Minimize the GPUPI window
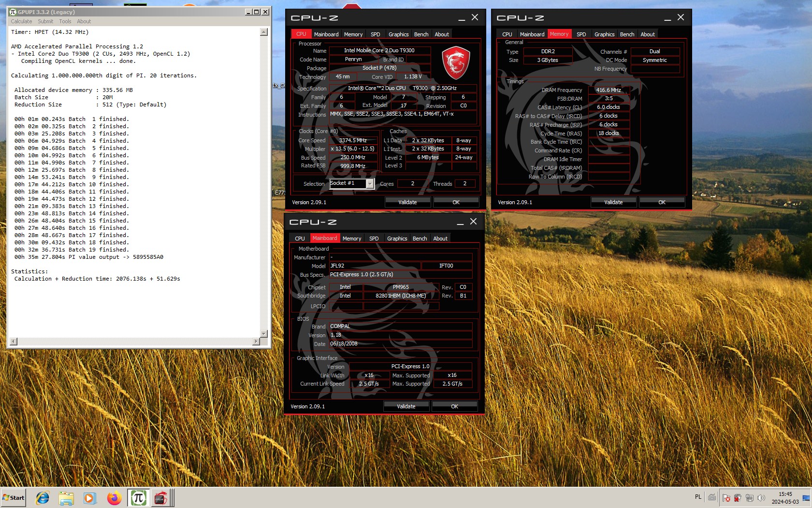This screenshot has width=812, height=508. [x=248, y=12]
